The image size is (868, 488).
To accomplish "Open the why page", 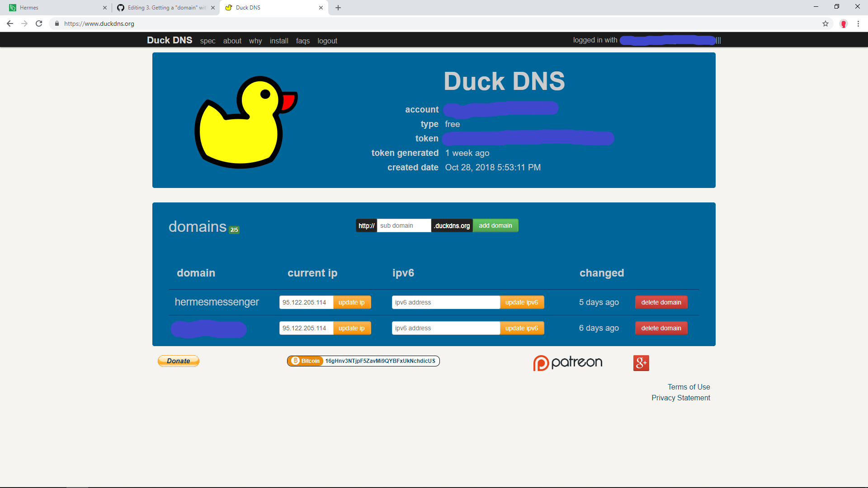I will 255,41.
